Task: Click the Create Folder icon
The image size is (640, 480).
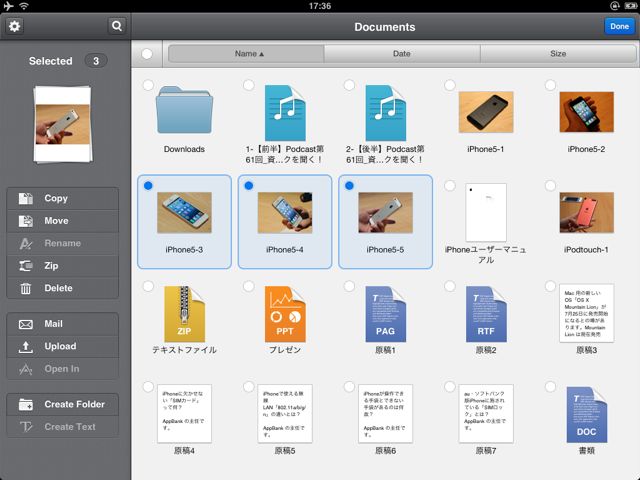Action: click(26, 404)
